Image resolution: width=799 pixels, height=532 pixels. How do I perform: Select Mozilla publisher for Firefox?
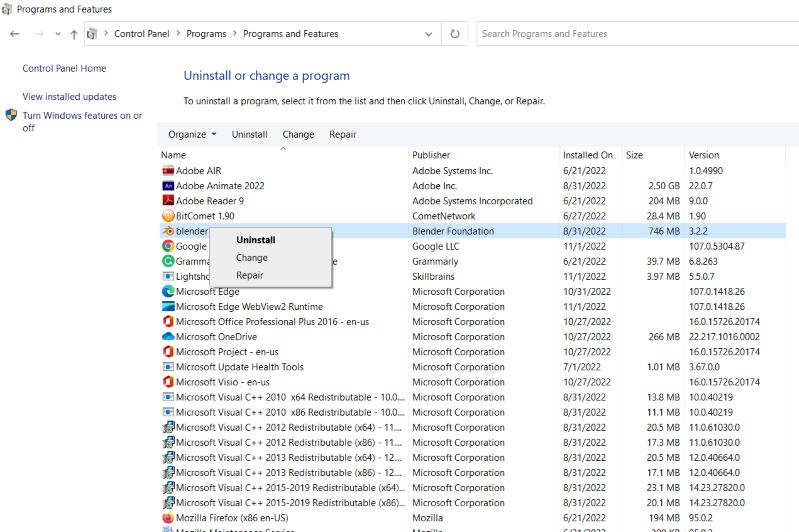tap(428, 518)
